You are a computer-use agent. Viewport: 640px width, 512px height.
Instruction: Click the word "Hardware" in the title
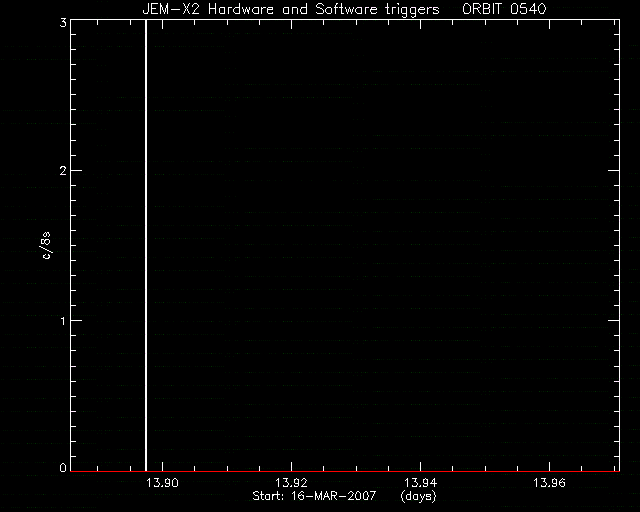pyautogui.click(x=241, y=9)
